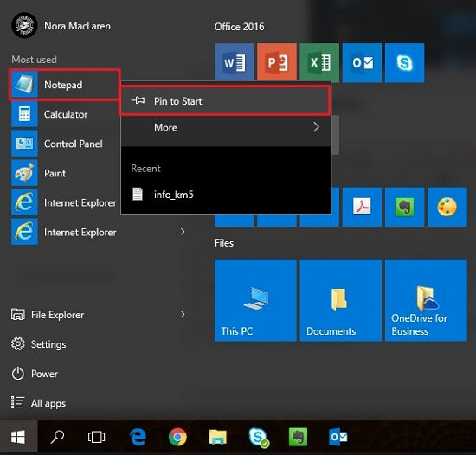Open the More submenu item
Screen dimensions: 476x455
point(226,127)
